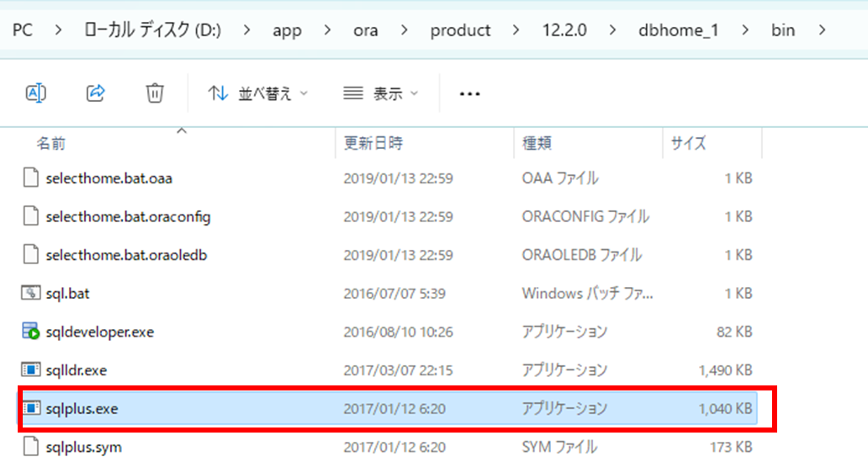Click the sqlplus.exe application icon
Viewport: 868px width, 462px height.
coord(31,408)
